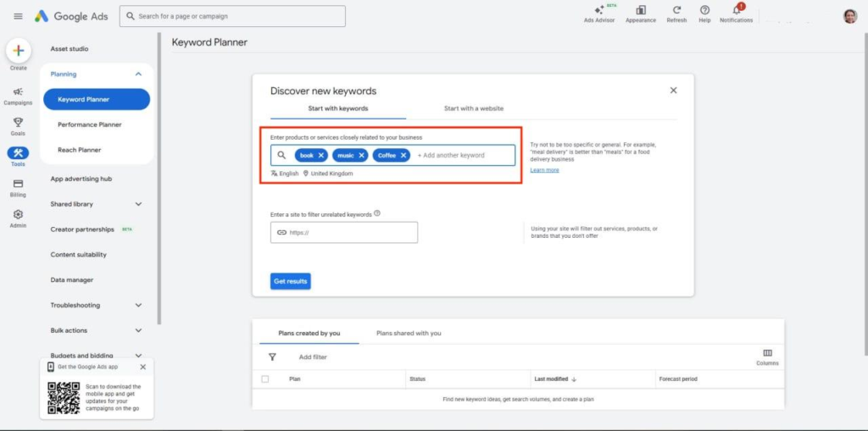Open Performance Planner
This screenshot has width=868, height=431.
[x=90, y=124]
